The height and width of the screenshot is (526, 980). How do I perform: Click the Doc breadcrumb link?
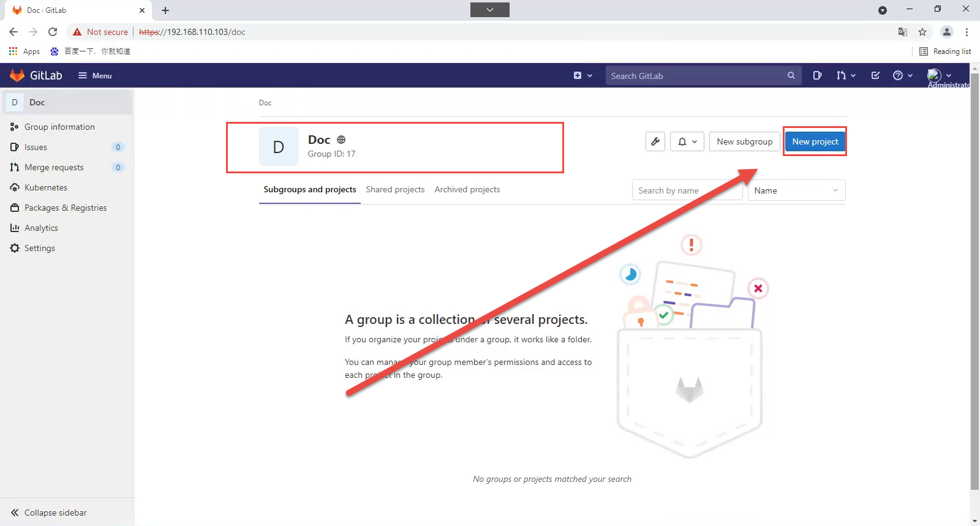[265, 103]
